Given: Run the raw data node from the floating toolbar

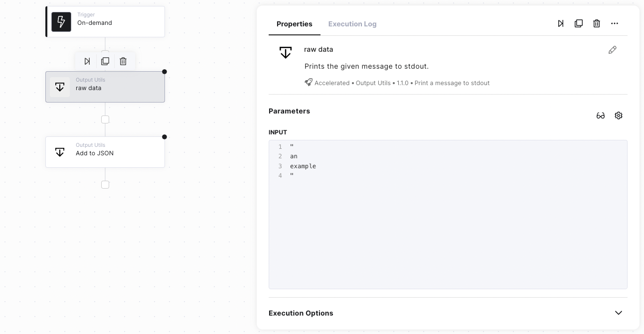Looking at the screenshot, I should click(87, 61).
